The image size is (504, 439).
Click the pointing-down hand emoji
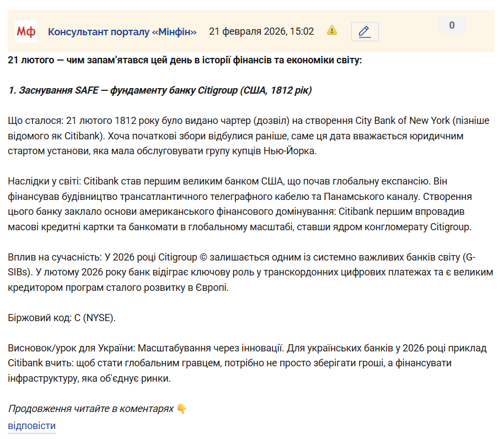point(182,409)
